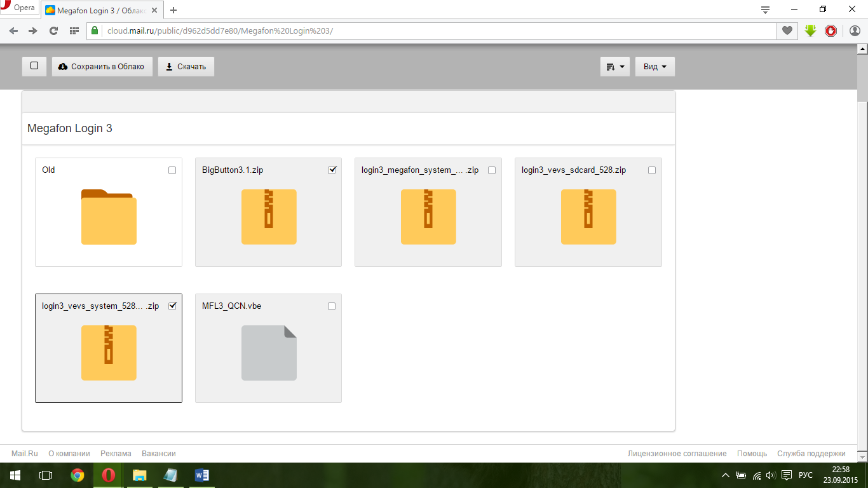Open Реклама footer link
868x488 pixels.
click(x=116, y=454)
